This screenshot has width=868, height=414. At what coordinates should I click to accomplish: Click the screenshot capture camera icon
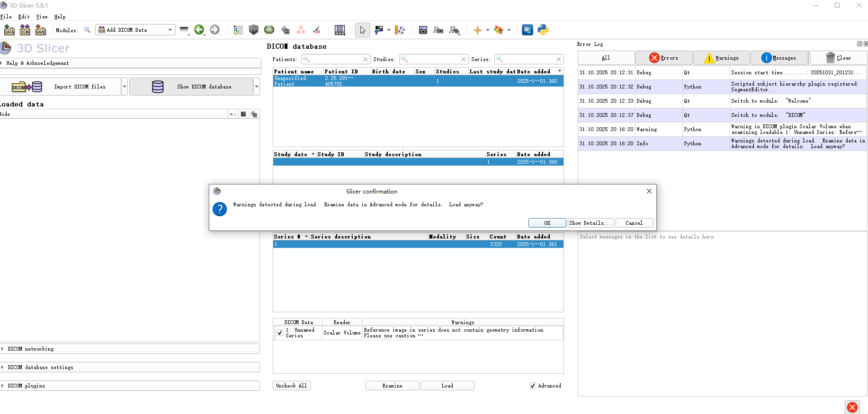[x=423, y=30]
